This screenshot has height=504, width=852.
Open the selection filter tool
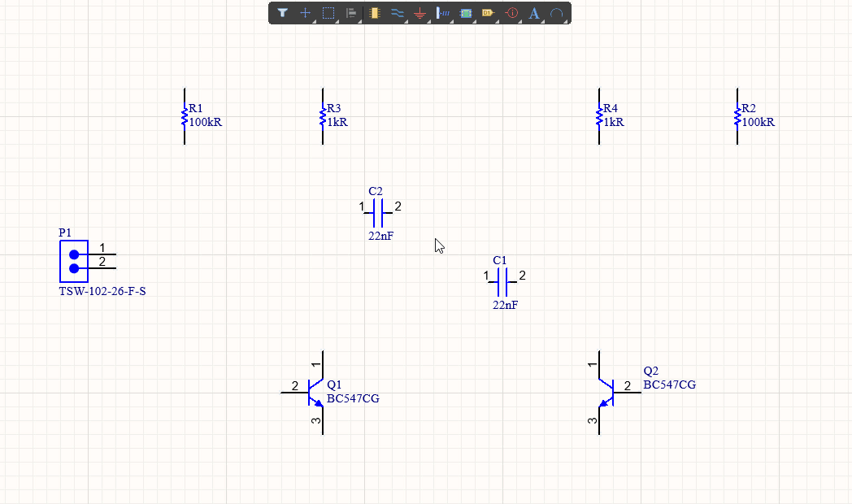[x=282, y=13]
